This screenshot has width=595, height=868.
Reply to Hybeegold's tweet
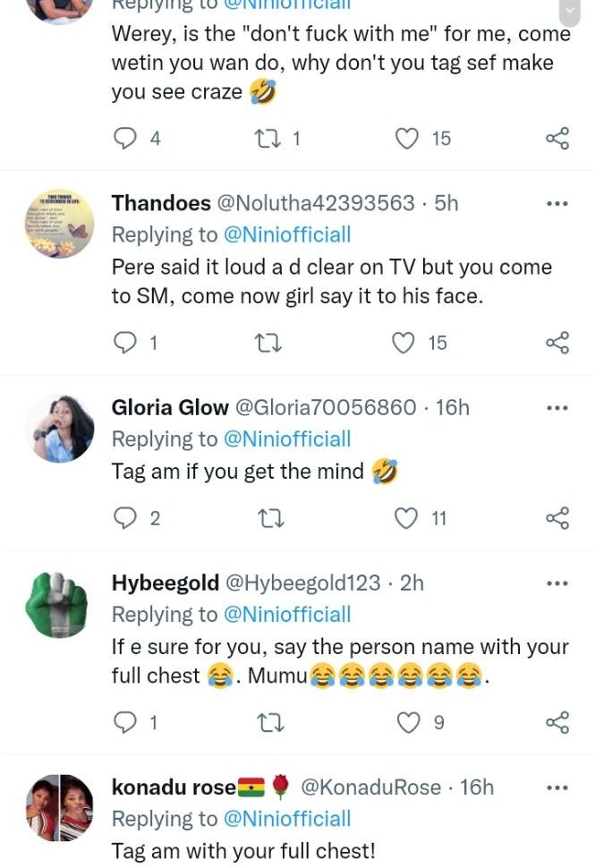[x=128, y=722]
